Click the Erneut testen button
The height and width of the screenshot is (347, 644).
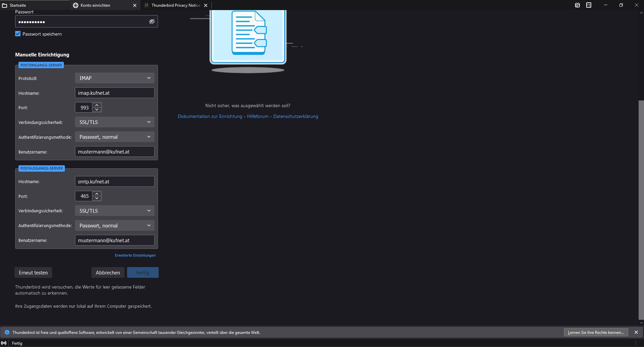click(33, 272)
